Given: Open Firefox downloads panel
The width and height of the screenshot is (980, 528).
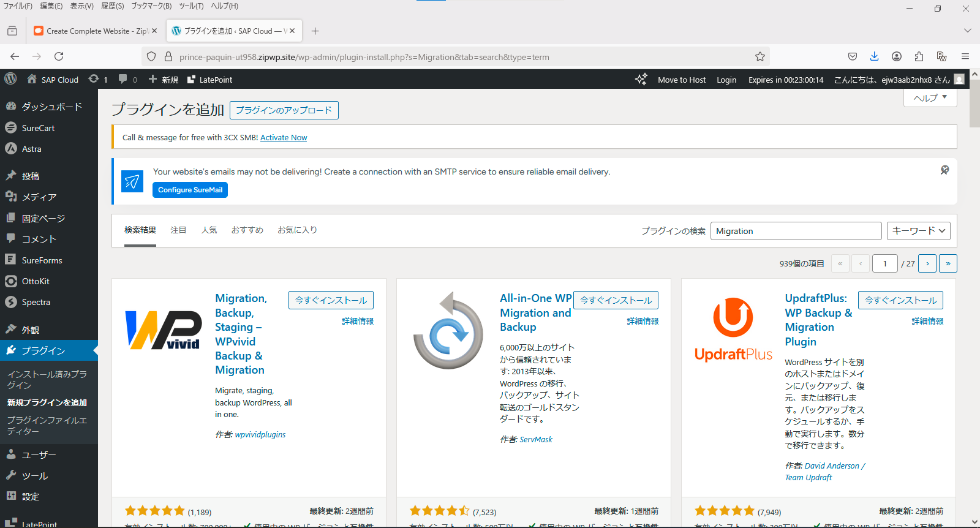Looking at the screenshot, I should coord(874,56).
